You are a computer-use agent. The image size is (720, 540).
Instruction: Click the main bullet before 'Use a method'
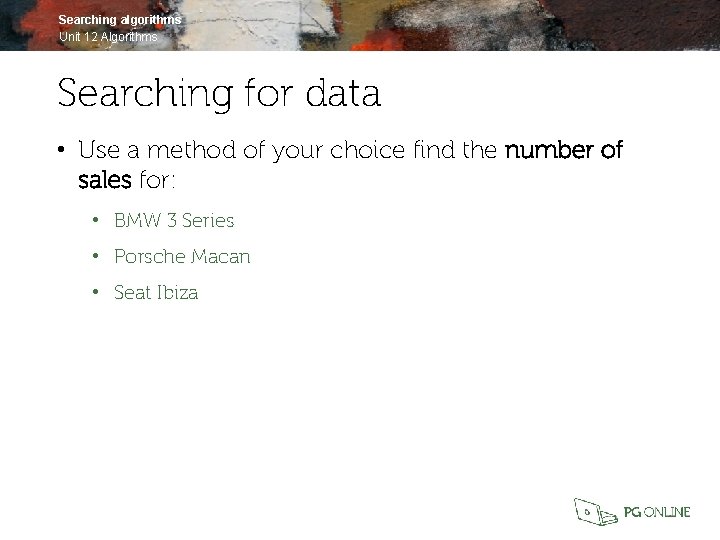pos(61,151)
